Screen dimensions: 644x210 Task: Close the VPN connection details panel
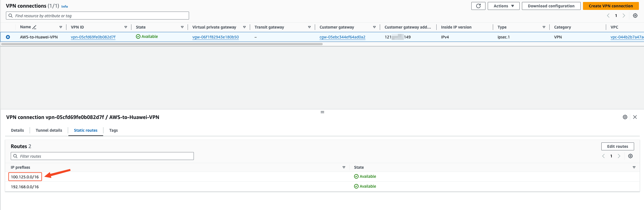pyautogui.click(x=635, y=117)
